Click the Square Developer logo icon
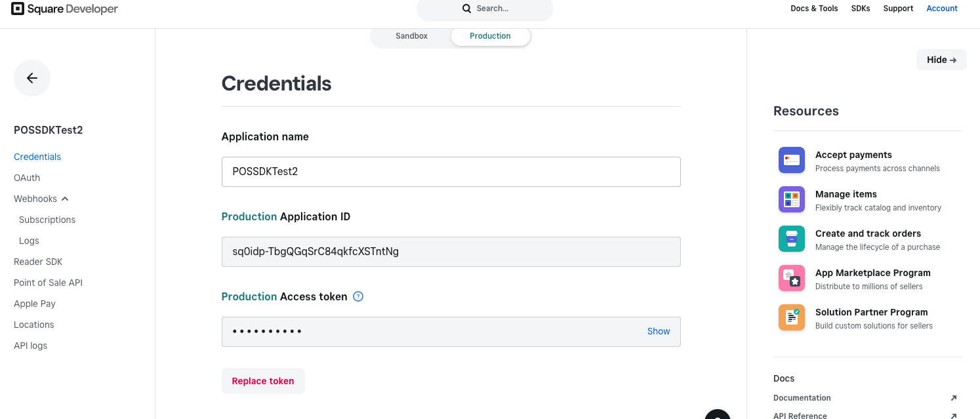 (x=18, y=9)
